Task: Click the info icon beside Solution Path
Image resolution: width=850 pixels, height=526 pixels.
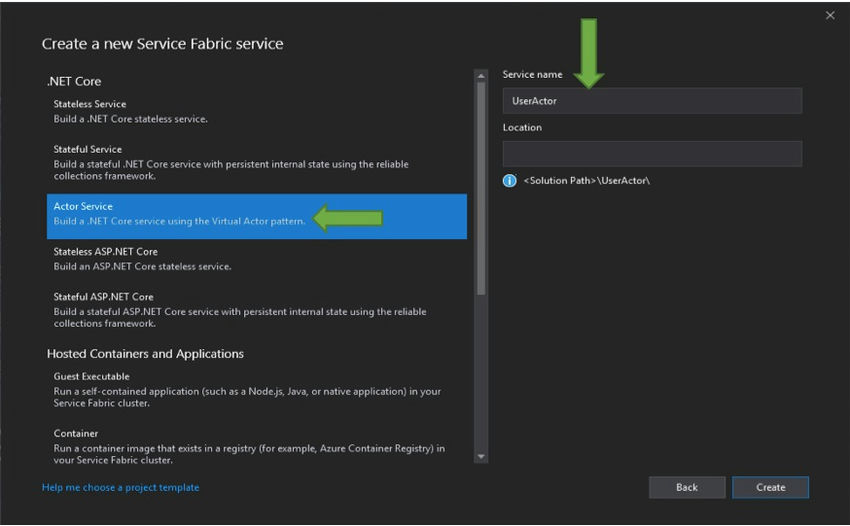Action: [x=510, y=181]
